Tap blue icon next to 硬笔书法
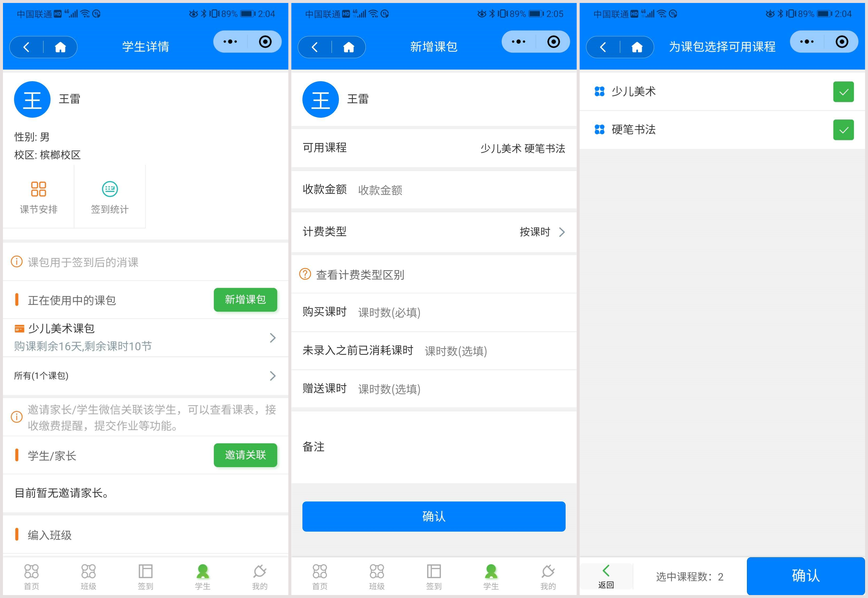868x598 pixels. click(x=599, y=130)
